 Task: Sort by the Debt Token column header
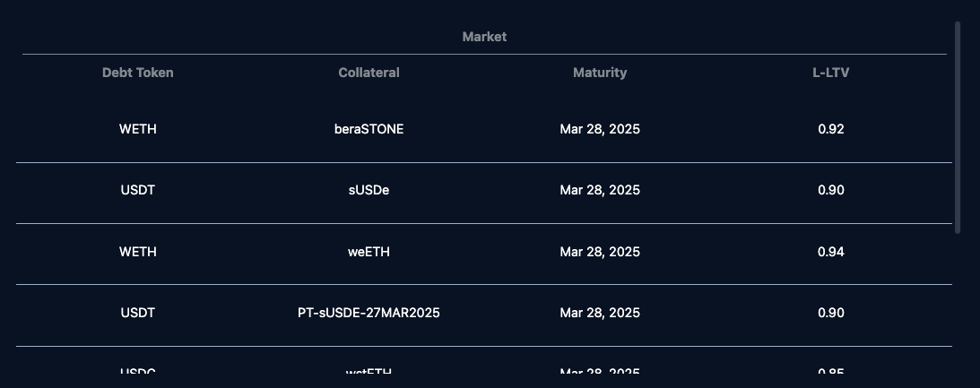pyautogui.click(x=138, y=73)
